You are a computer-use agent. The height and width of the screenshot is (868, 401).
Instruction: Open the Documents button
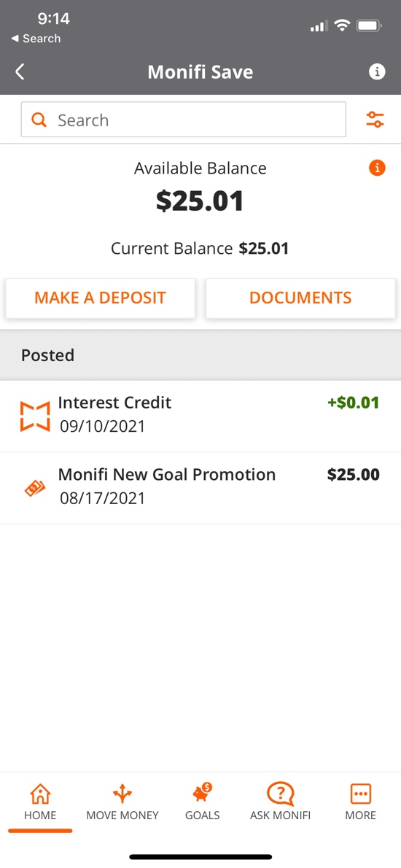coord(300,298)
